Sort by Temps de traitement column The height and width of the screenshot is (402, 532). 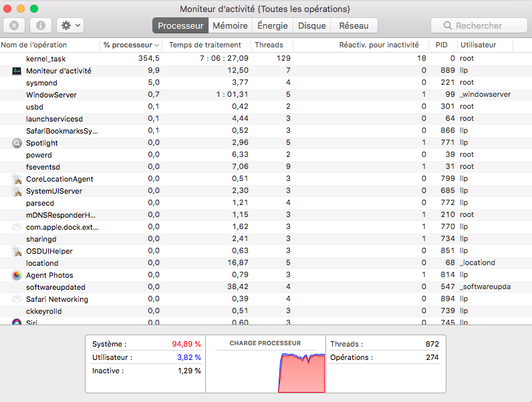pos(207,45)
